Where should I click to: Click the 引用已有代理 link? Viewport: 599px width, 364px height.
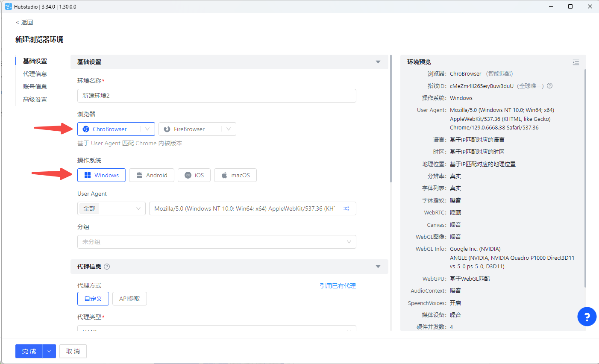[338, 286]
